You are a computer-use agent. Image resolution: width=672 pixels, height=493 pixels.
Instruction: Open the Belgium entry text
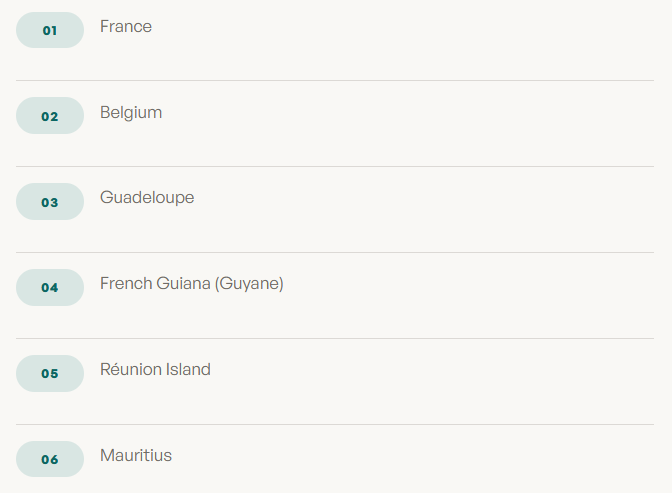tap(131, 113)
